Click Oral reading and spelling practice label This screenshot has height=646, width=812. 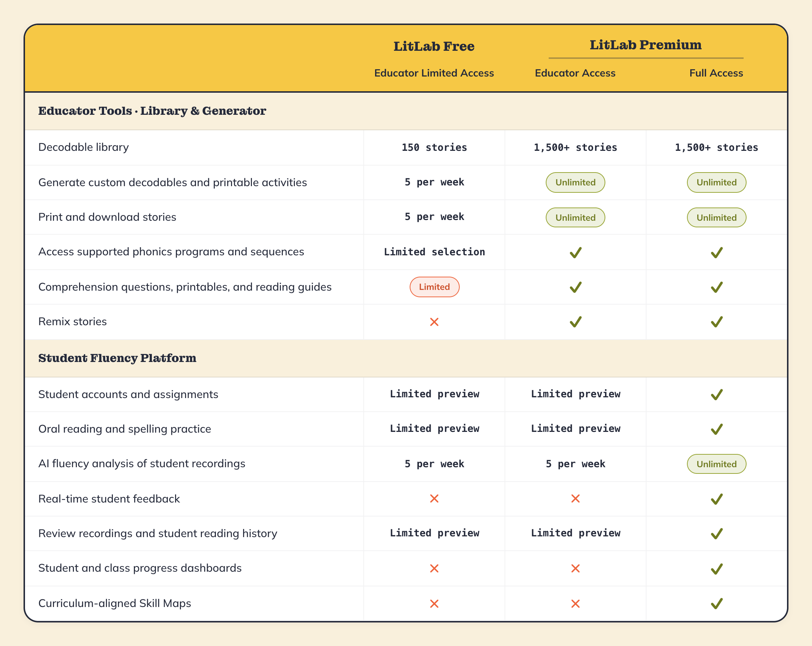pyautogui.click(x=125, y=429)
